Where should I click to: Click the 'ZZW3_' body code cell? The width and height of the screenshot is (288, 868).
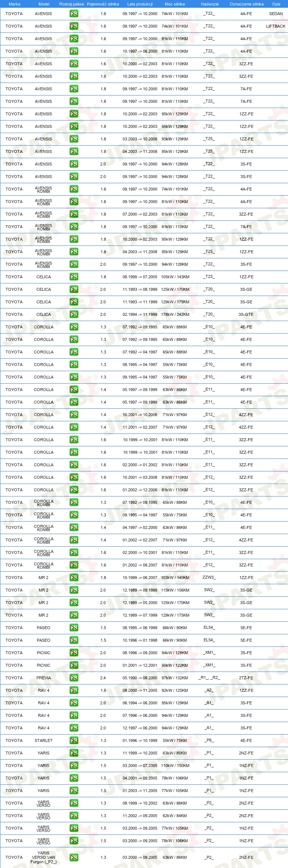209,578
